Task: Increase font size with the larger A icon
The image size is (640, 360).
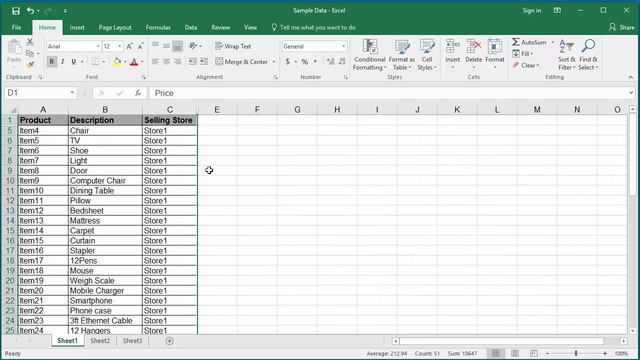Action: click(129, 46)
